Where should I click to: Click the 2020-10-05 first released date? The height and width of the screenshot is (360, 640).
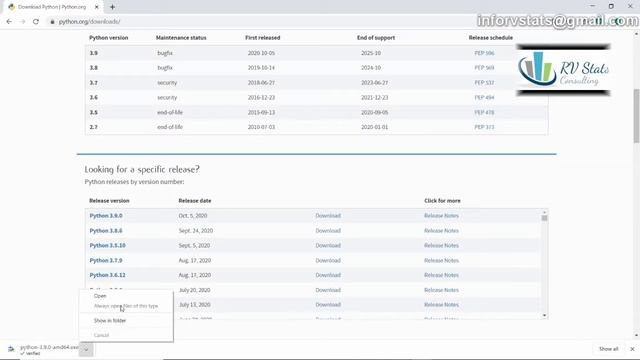(261, 53)
